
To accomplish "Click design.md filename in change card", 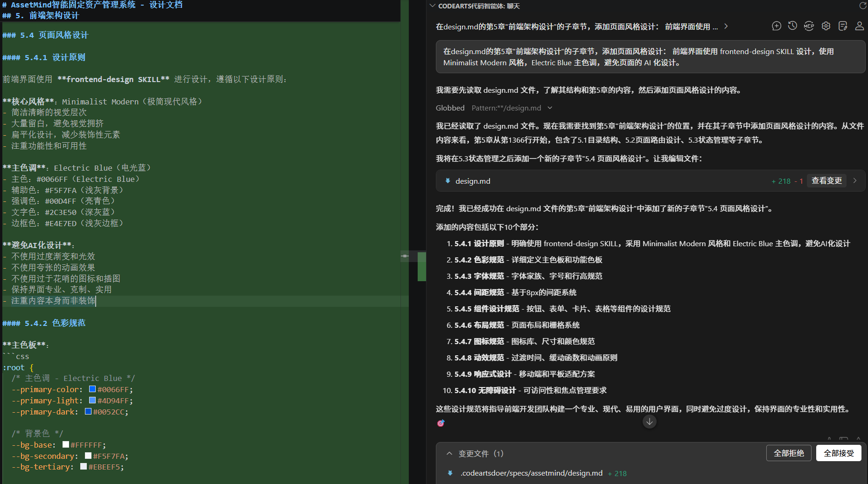I will pos(473,181).
